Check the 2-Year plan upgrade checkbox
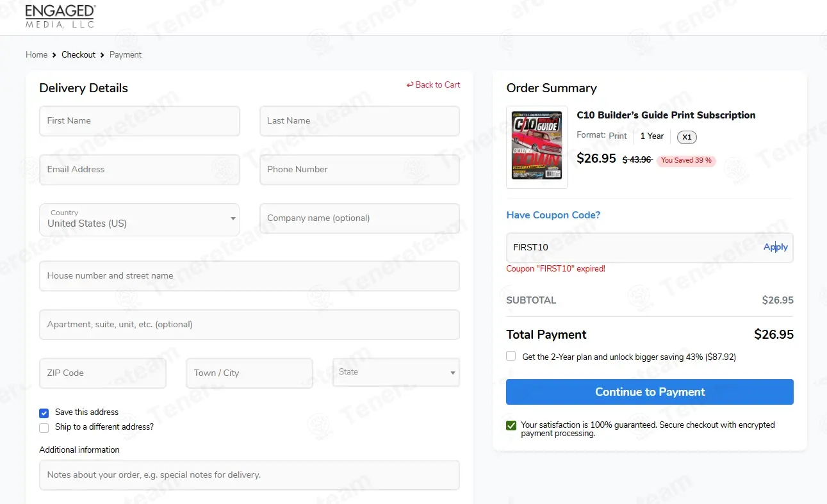 [x=511, y=356]
